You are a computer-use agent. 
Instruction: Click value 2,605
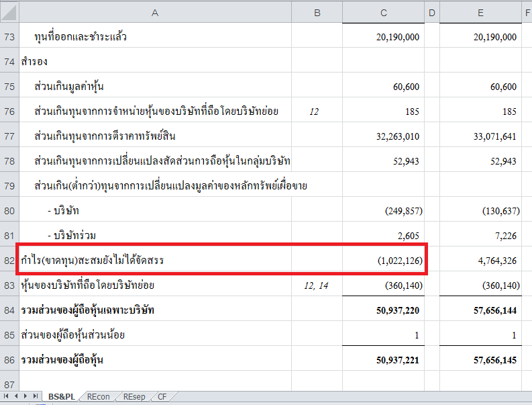(409, 236)
